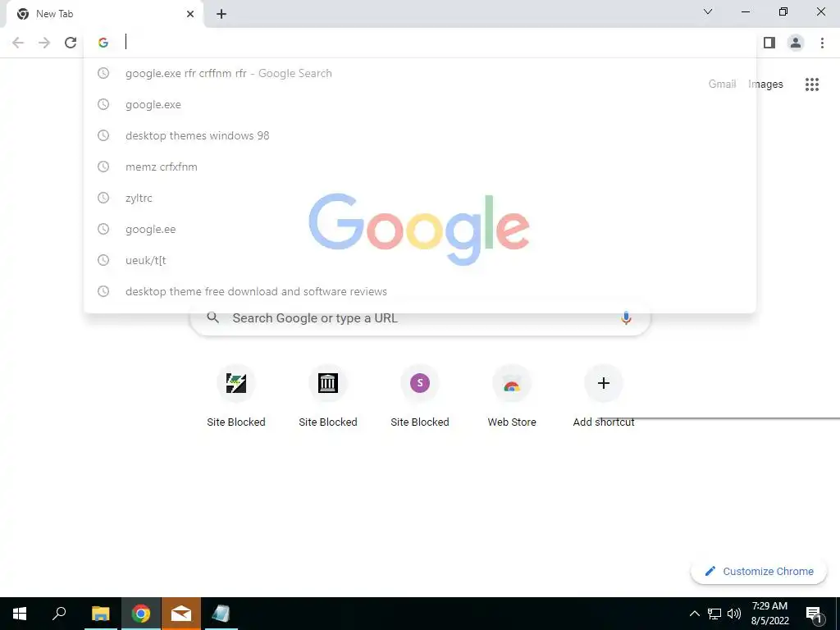Viewport: 840px width, 630px height.
Task: Reload the current page
Action: [x=71, y=43]
